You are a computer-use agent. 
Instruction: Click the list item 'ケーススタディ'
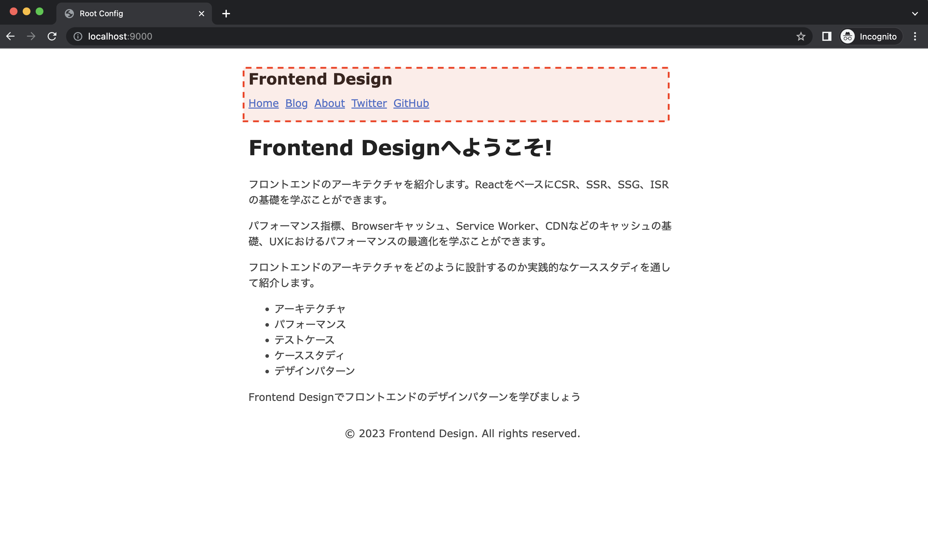[x=309, y=356]
